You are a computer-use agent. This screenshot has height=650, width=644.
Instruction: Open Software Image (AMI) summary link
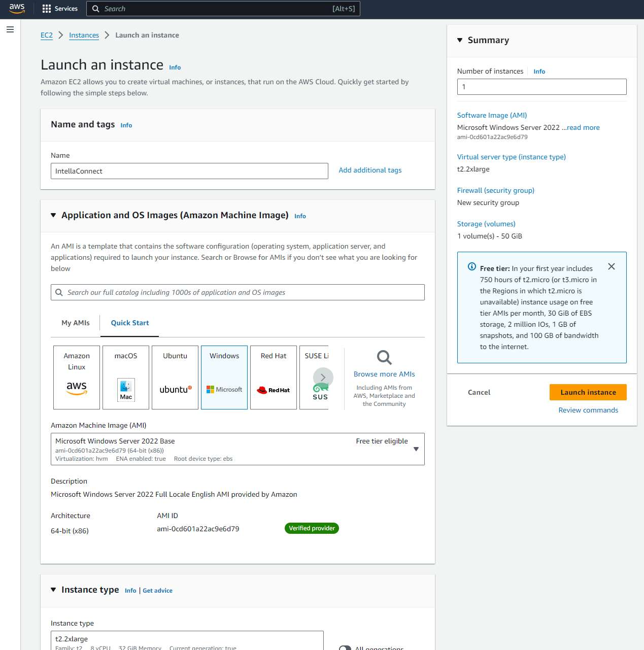[x=492, y=115]
